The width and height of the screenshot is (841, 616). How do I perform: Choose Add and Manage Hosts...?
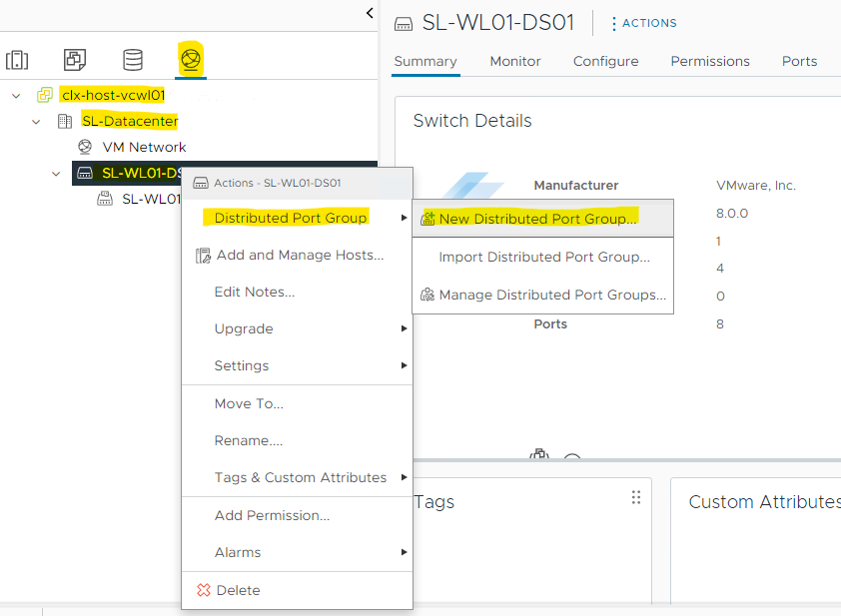tap(297, 256)
